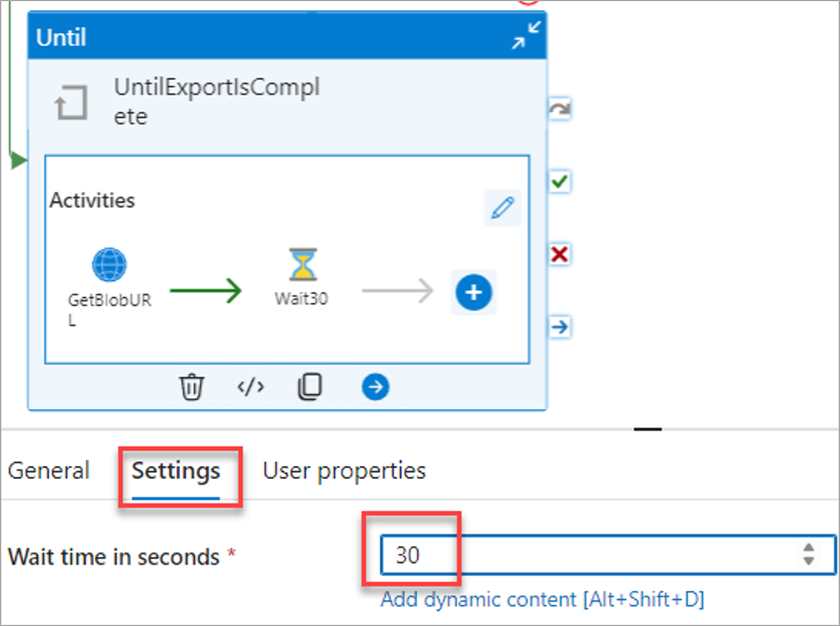The height and width of the screenshot is (626, 840).
Task: View code with the braces icon
Action: click(251, 387)
